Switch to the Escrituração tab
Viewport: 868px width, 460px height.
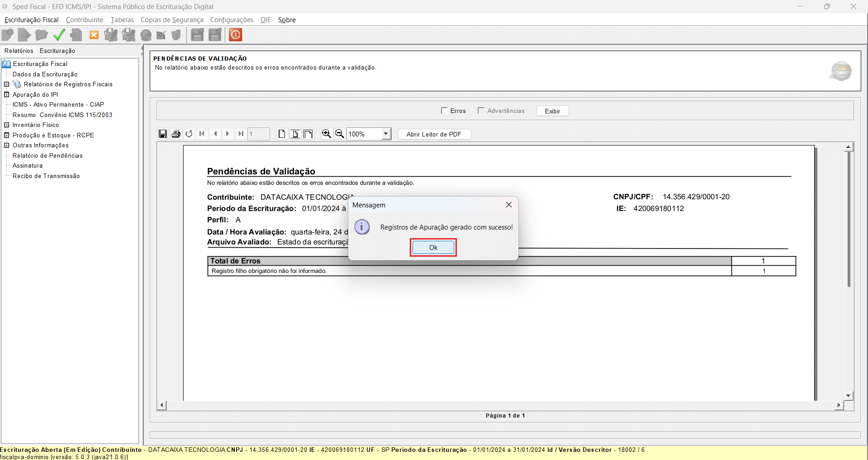click(57, 51)
